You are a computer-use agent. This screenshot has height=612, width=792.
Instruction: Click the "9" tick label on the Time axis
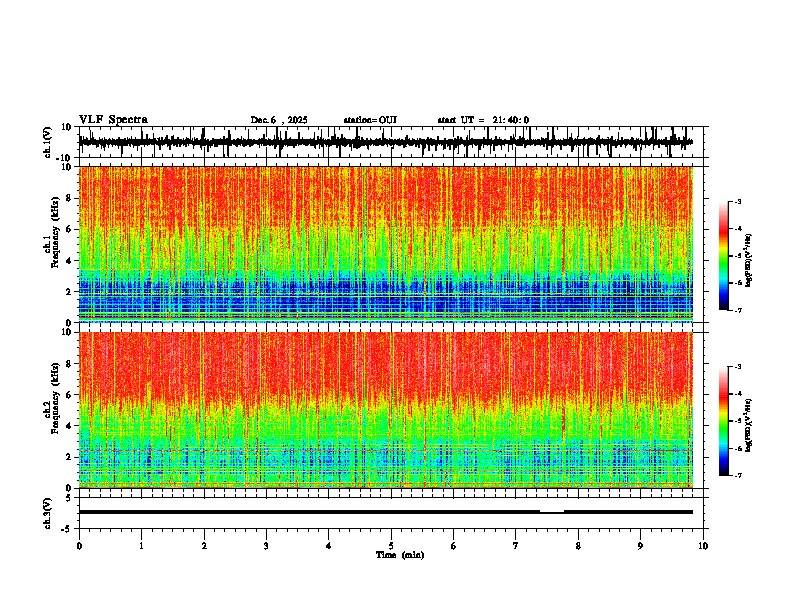coord(640,546)
